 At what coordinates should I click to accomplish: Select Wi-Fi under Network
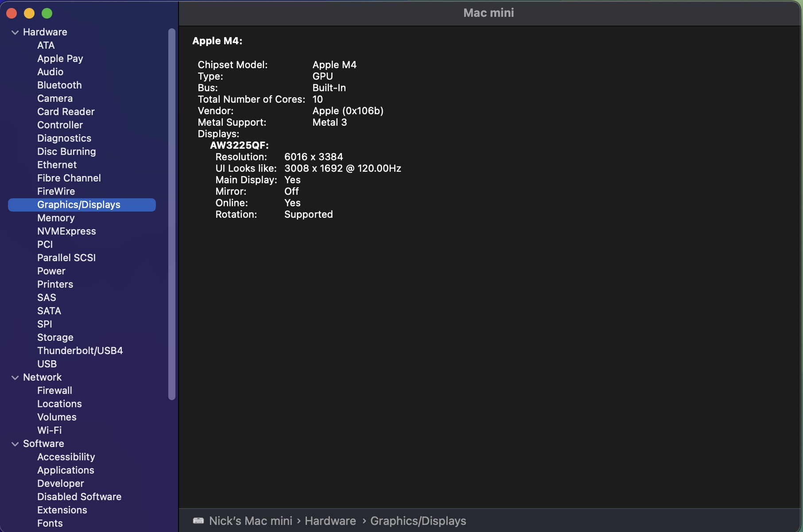tap(50, 430)
